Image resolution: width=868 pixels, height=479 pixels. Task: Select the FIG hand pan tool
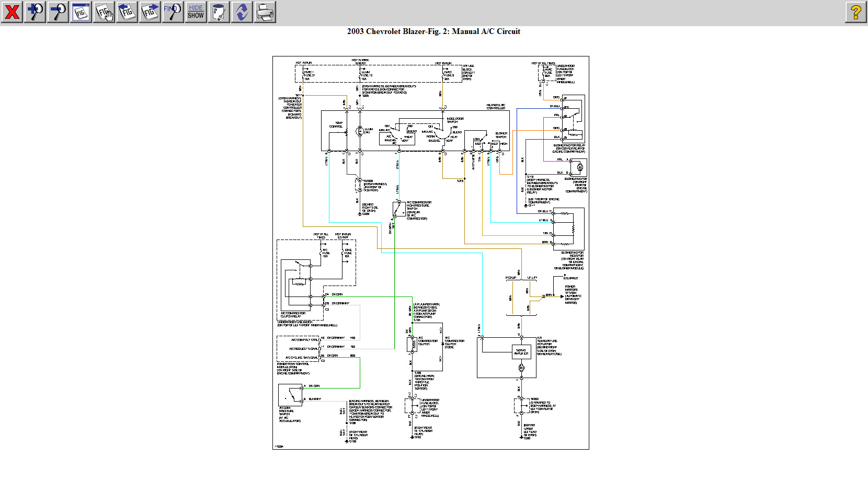click(104, 12)
